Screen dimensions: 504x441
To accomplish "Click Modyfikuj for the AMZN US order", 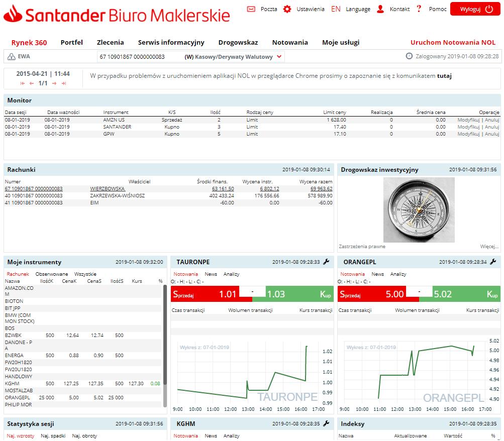I will (x=468, y=120).
